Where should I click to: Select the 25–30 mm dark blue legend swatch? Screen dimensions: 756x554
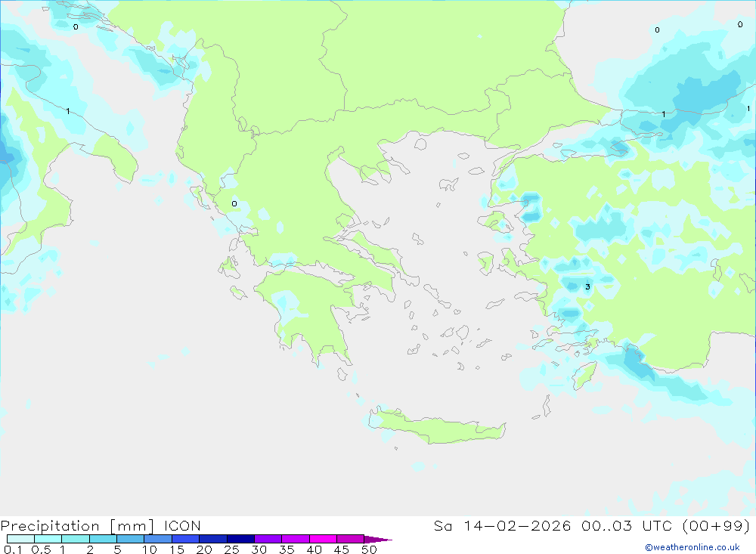point(240,539)
